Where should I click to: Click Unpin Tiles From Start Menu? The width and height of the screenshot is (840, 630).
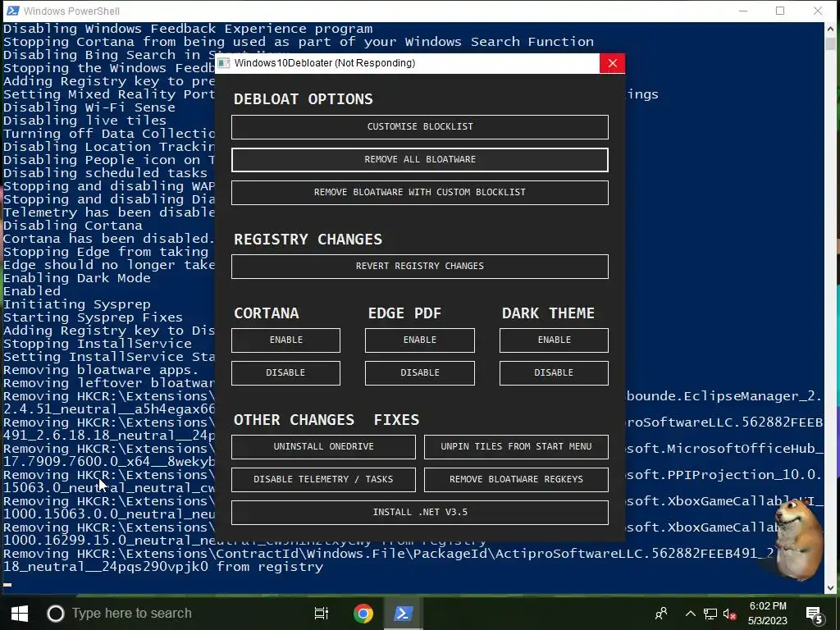[x=516, y=447]
